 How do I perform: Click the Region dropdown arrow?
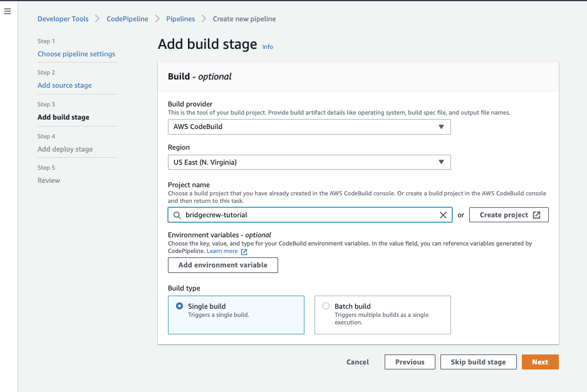pos(442,162)
